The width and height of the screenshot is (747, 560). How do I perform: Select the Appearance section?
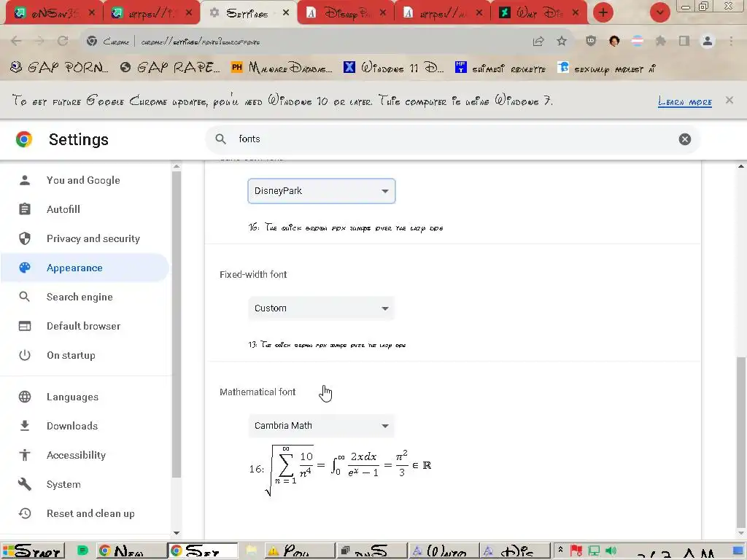coord(85,268)
